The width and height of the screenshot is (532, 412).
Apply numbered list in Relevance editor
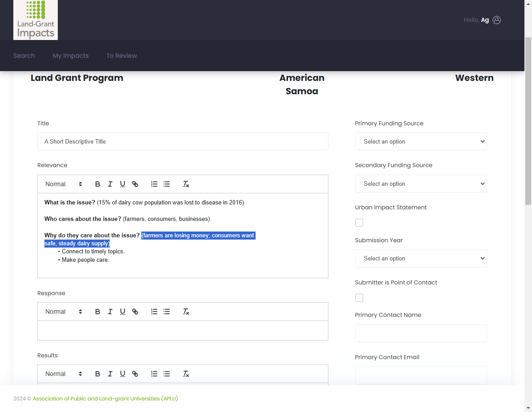pos(154,184)
